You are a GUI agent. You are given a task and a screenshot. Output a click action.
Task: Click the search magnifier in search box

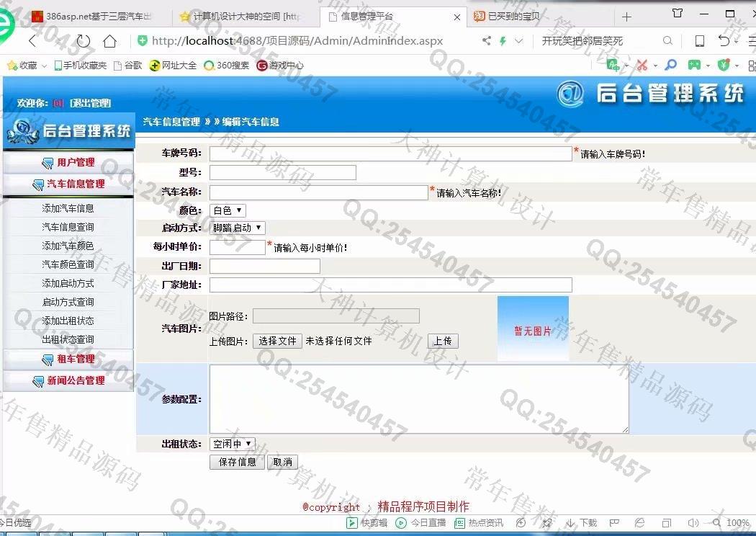(667, 41)
